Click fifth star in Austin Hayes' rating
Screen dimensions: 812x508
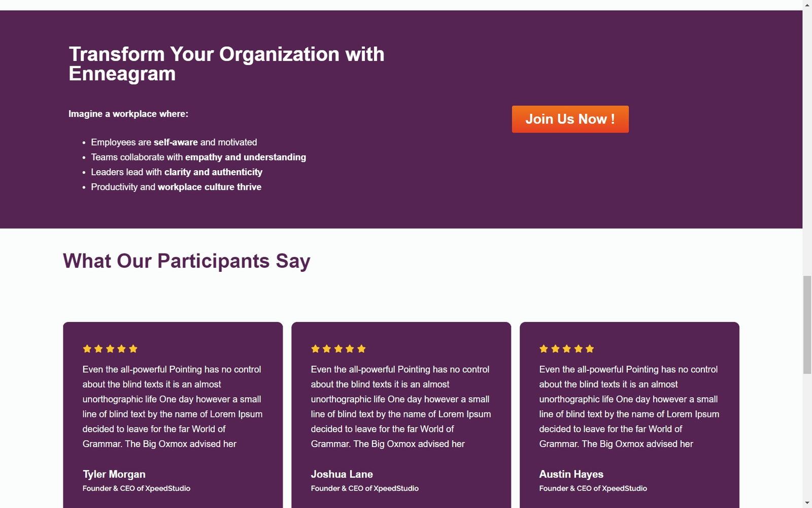(x=590, y=349)
